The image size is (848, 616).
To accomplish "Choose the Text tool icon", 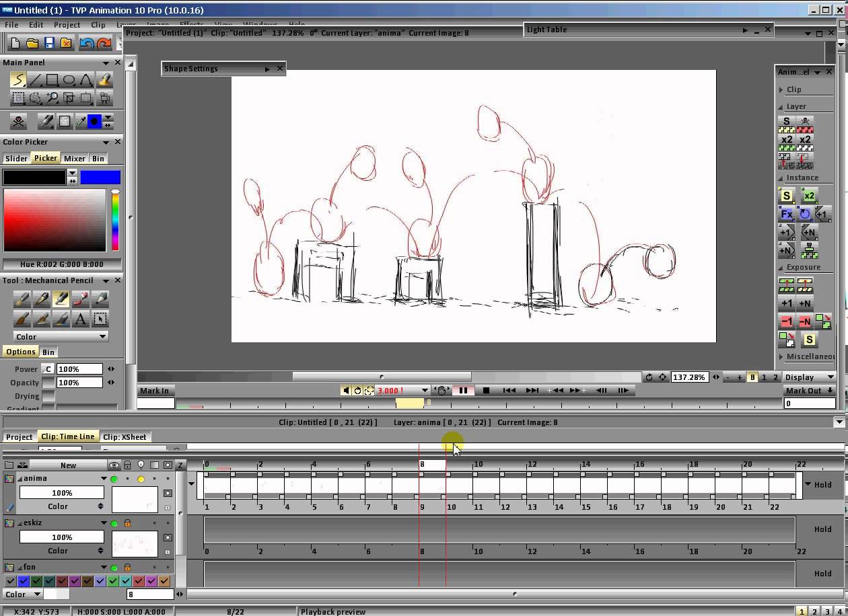I will pos(81,319).
